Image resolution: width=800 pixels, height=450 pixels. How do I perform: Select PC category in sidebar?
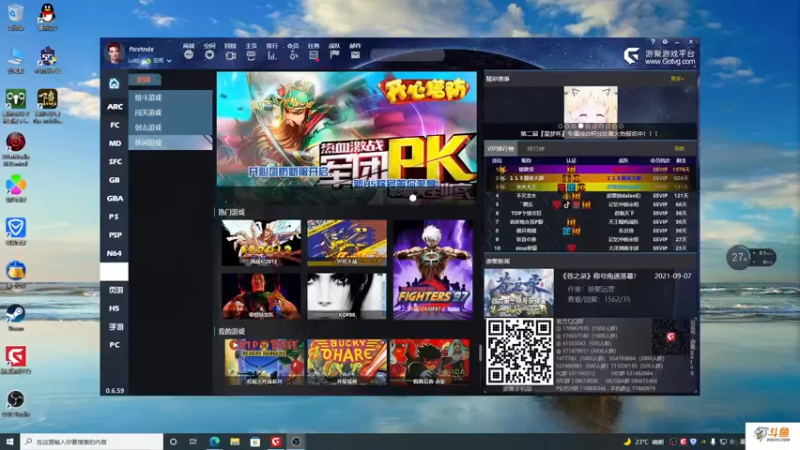pyautogui.click(x=115, y=345)
